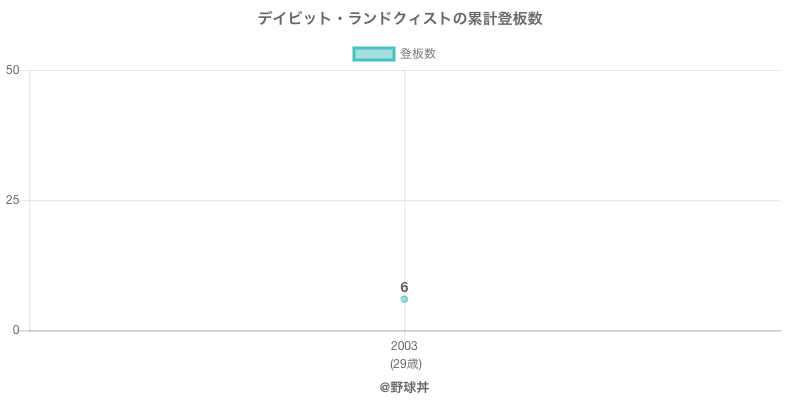Click the vertical gridline above the 2003 point

pos(404,150)
